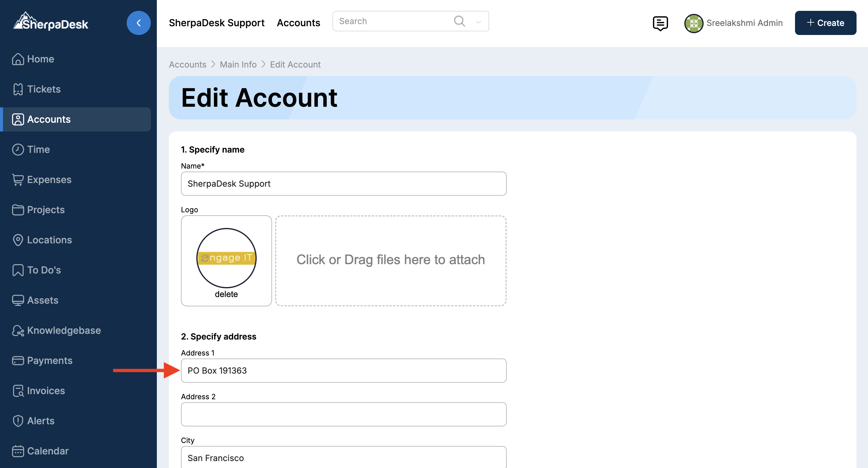This screenshot has width=868, height=468.
Task: Collapse the sidebar with the chevron button
Action: coord(138,23)
